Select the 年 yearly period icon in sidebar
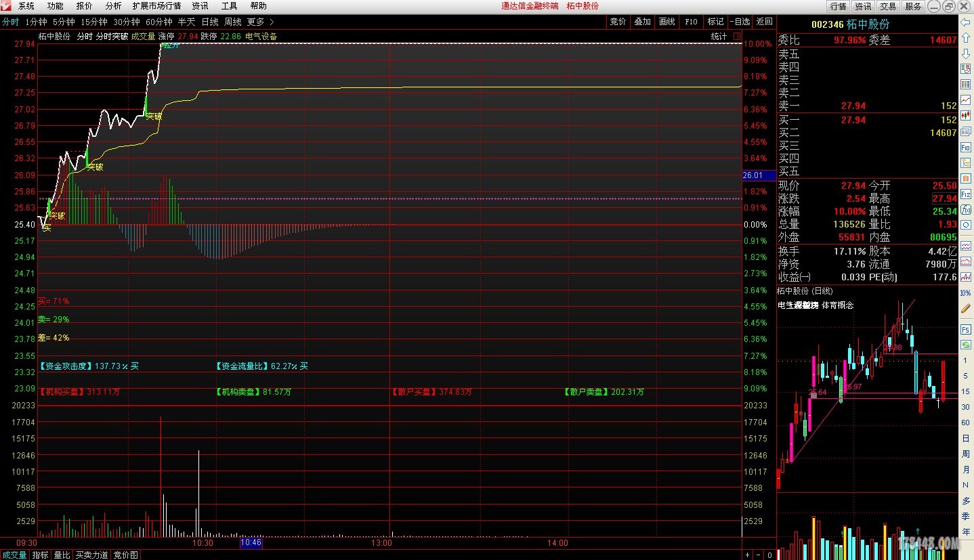974x560 pixels. 965,532
